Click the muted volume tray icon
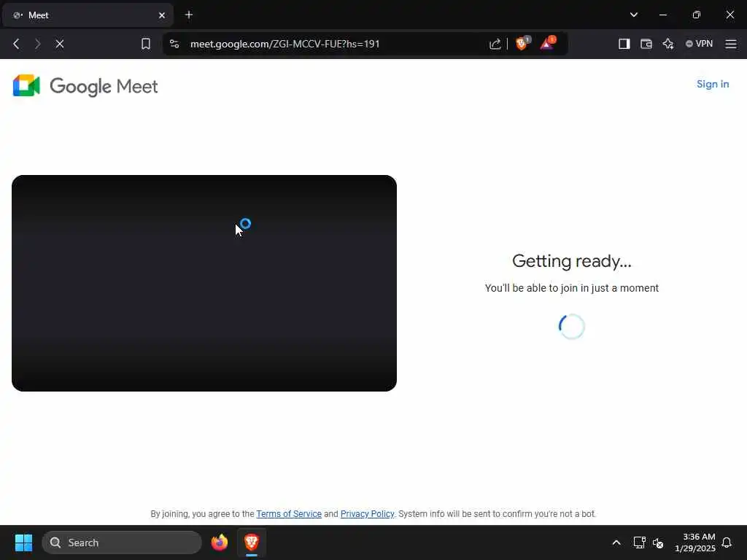The width and height of the screenshot is (747, 560). pyautogui.click(x=658, y=542)
